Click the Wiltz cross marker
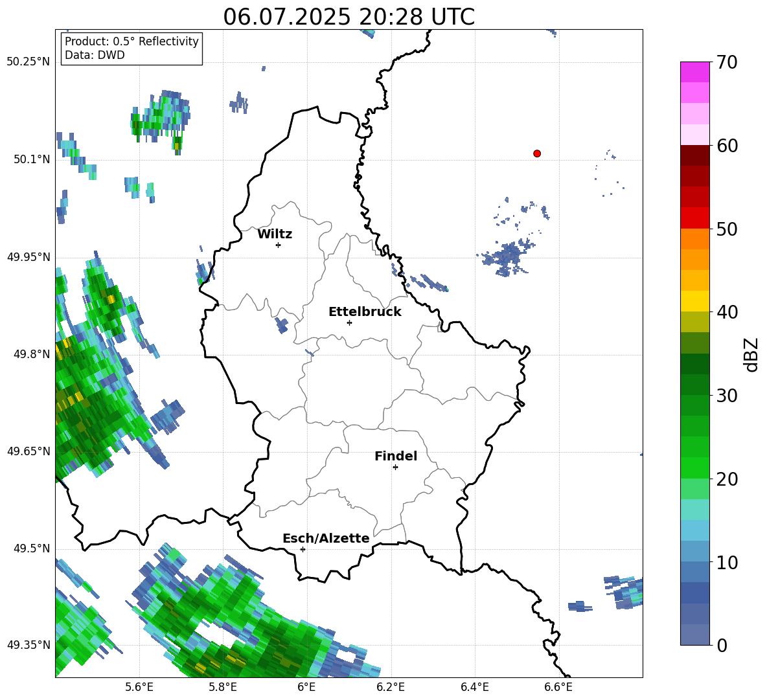Screen dimensions: 767x700 (279, 245)
